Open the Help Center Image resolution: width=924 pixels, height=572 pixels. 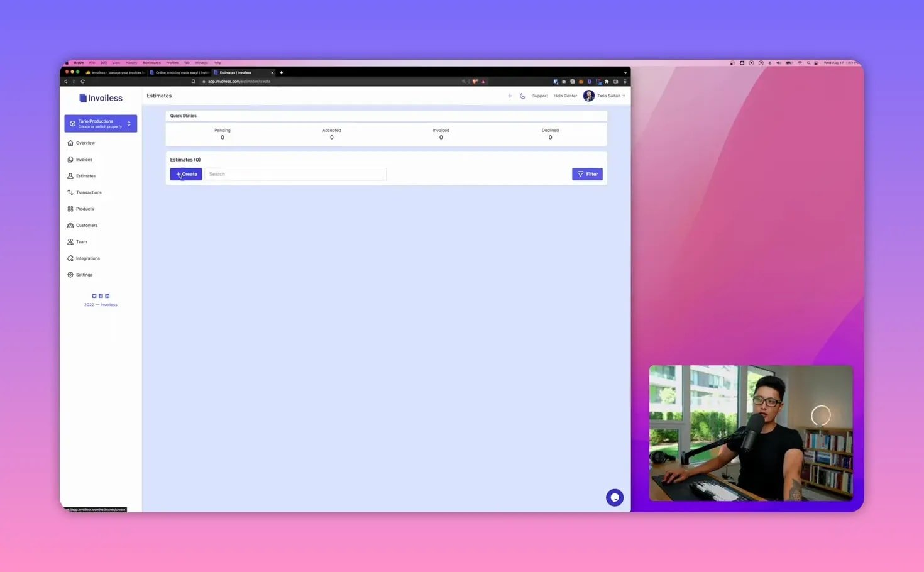(x=564, y=96)
